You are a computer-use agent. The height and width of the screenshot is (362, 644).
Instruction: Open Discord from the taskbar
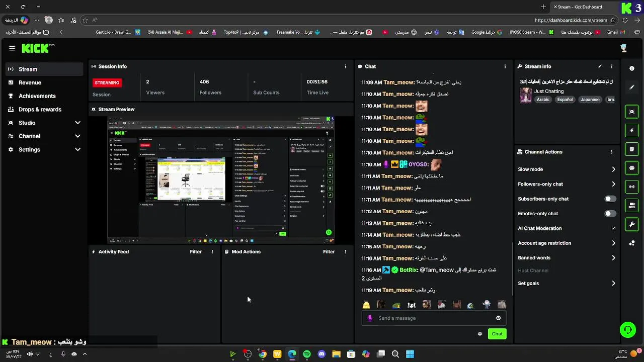(322, 354)
